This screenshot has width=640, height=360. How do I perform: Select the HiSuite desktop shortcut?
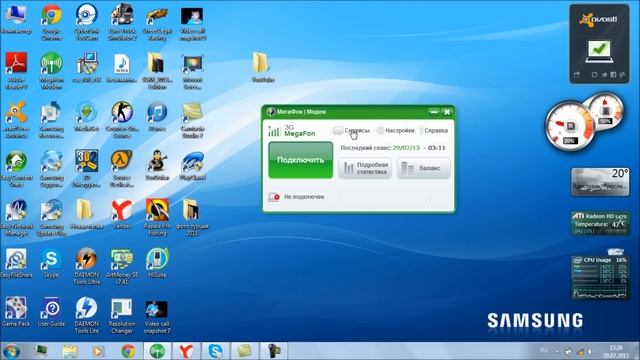click(x=157, y=263)
